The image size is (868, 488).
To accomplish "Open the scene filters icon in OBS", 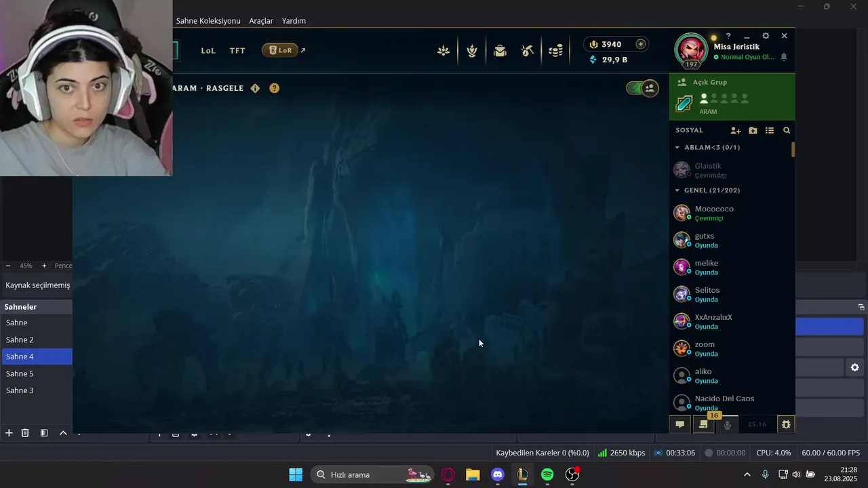I will click(44, 433).
